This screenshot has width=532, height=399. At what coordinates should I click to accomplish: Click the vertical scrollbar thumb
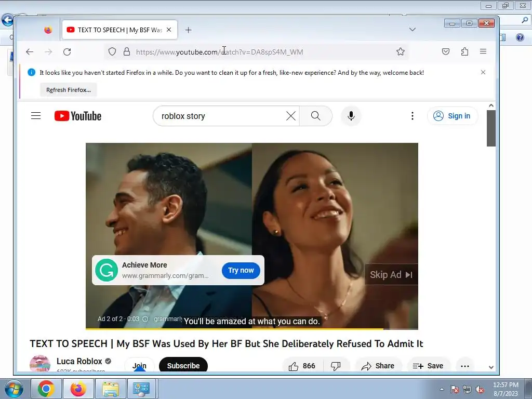click(x=491, y=128)
